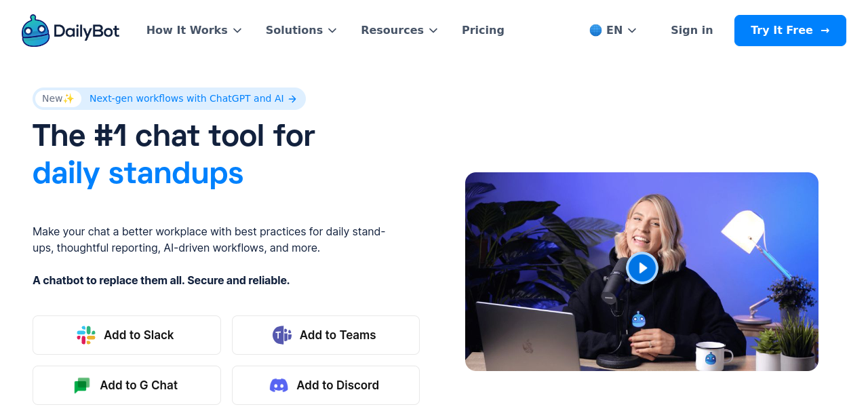This screenshot has height=407, width=868.
Task: Open the EN language selector
Action: click(x=613, y=31)
